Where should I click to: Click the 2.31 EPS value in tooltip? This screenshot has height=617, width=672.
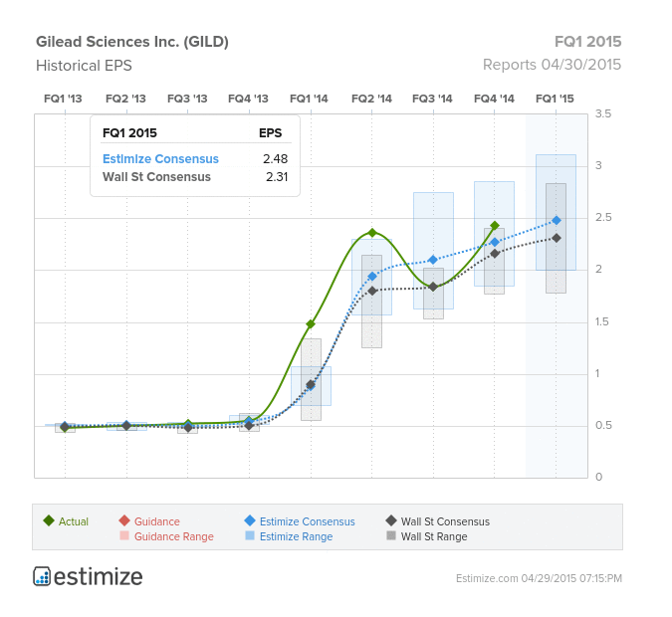click(277, 177)
